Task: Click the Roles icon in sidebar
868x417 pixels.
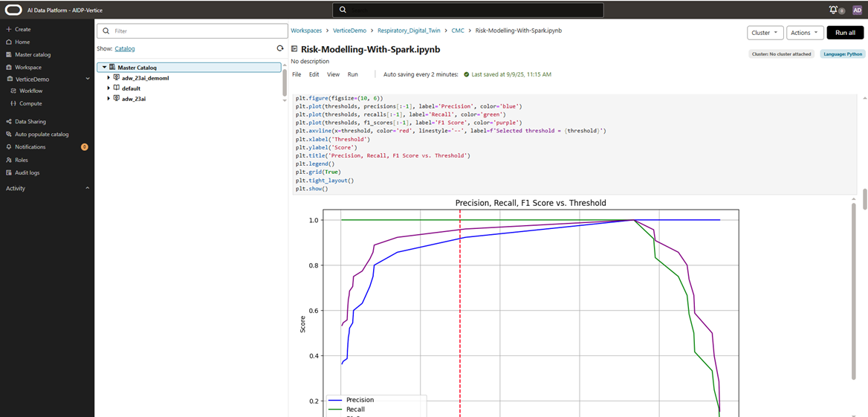Action: pos(9,160)
